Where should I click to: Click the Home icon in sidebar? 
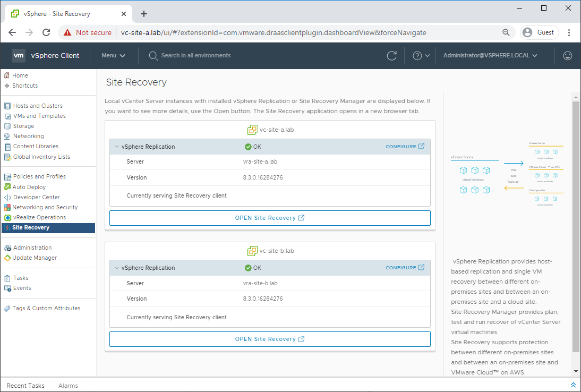coord(7,75)
